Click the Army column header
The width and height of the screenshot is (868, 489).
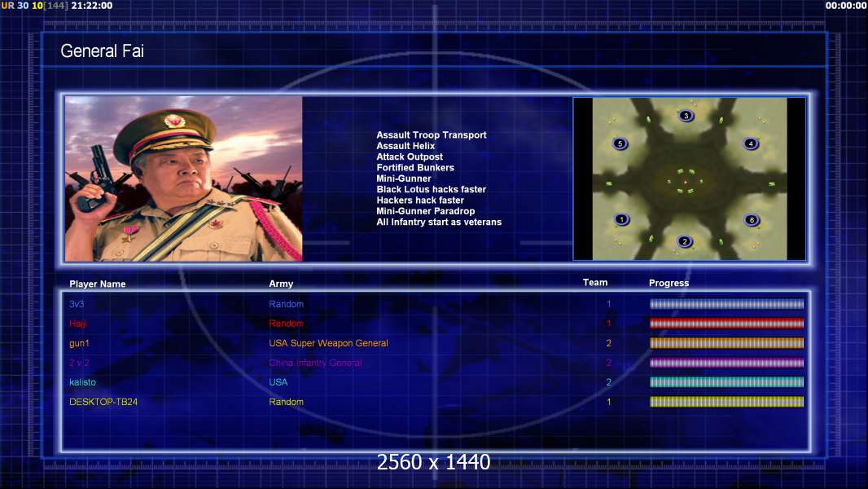(281, 284)
